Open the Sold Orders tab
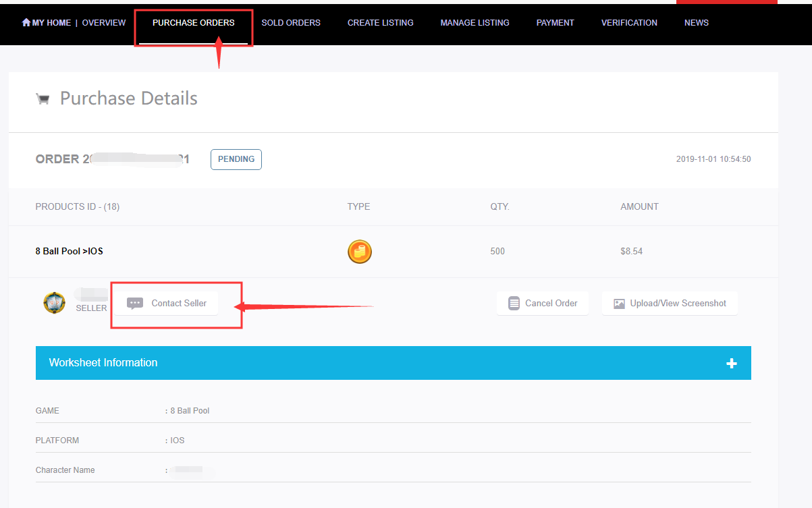812x508 pixels. coord(291,23)
